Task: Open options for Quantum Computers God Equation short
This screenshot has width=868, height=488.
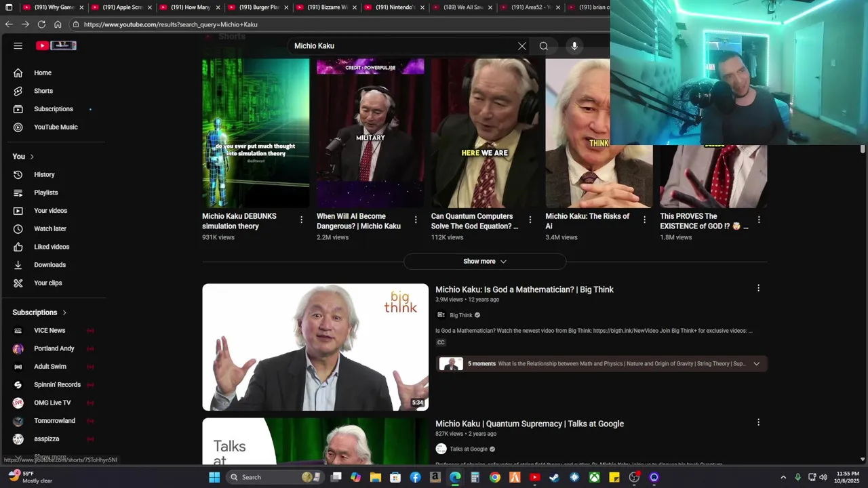Action: click(x=530, y=220)
